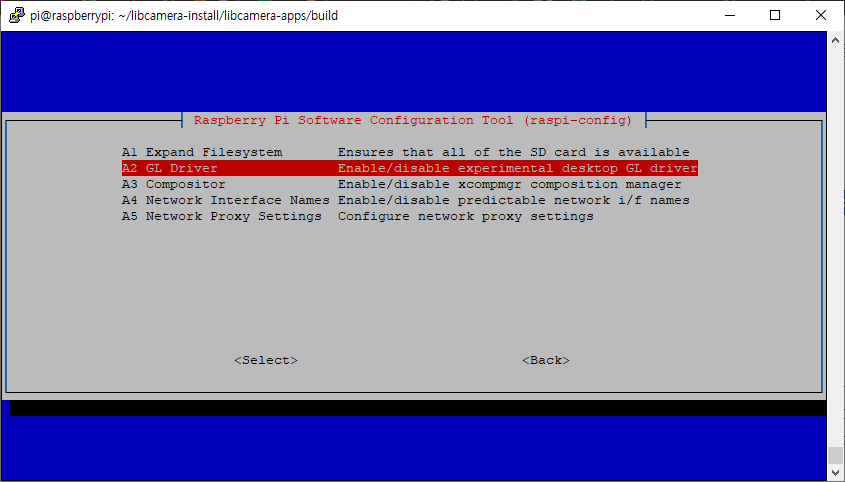Click the PuTTY icon in the title bar

tap(17, 15)
